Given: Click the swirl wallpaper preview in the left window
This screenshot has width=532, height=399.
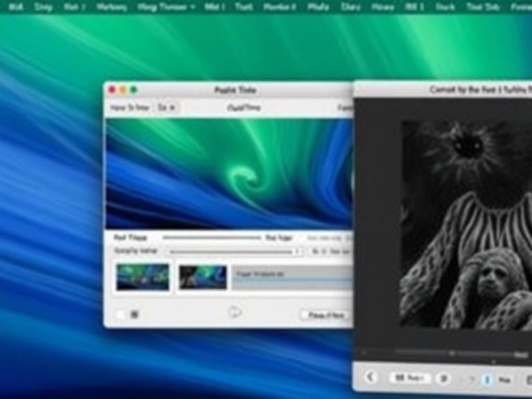Looking at the screenshot, I should pos(229,173).
